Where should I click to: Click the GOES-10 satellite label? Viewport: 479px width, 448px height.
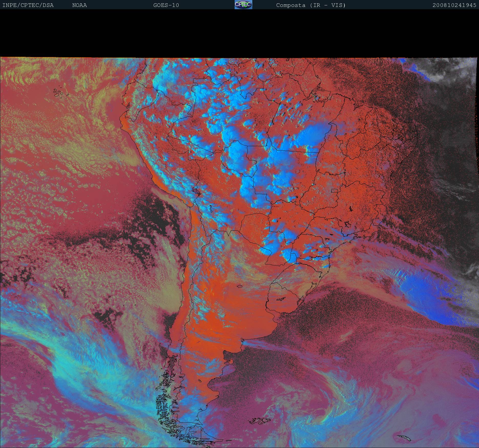tap(166, 5)
